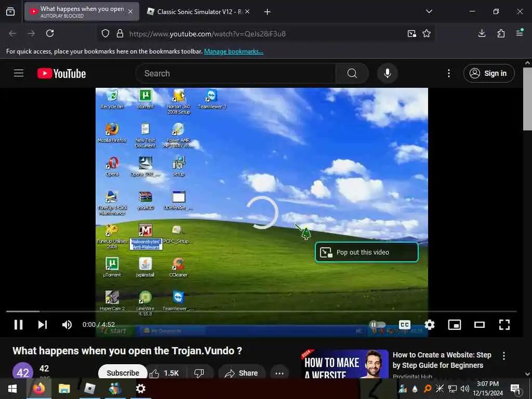The width and height of the screenshot is (532, 399).
Task: Switch to the Classic Sonic Simulator V12 tab
Action: [x=199, y=11]
